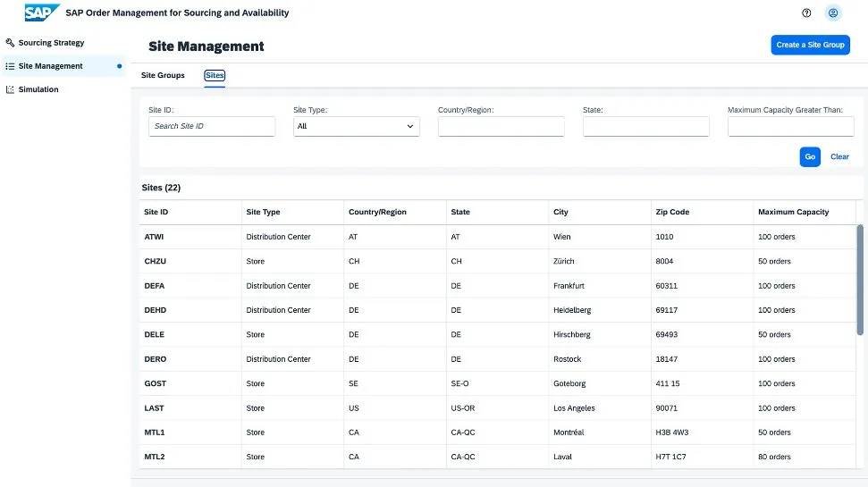Viewport: 868px width, 487px height.
Task: Click the Maximum Capacity column header
Action: pyautogui.click(x=793, y=213)
